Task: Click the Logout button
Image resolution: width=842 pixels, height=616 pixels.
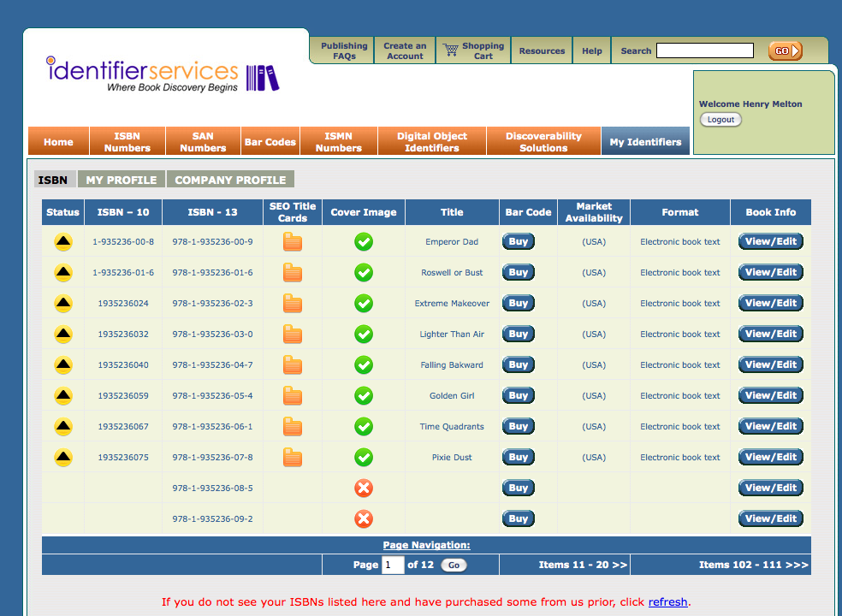Action: (x=720, y=119)
